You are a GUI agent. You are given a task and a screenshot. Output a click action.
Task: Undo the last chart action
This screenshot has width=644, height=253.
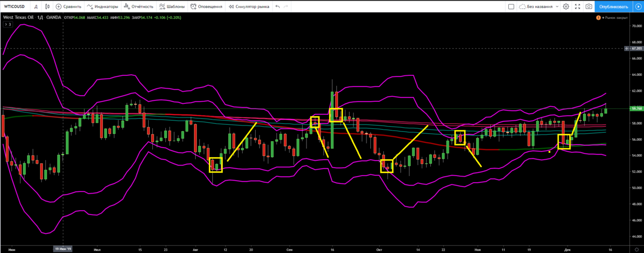point(278,6)
